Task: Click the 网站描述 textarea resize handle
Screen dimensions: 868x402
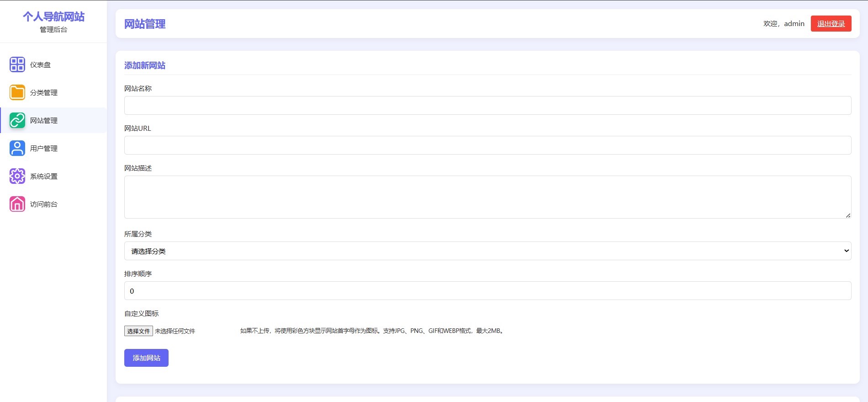Action: tap(848, 215)
